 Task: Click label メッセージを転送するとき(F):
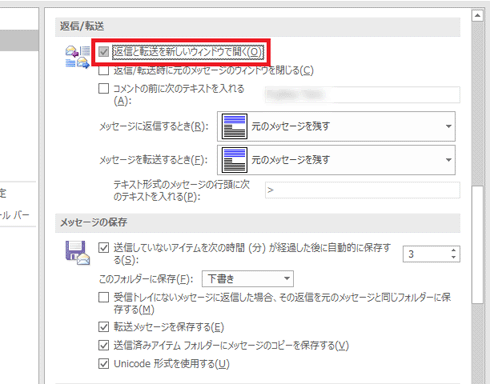154,160
